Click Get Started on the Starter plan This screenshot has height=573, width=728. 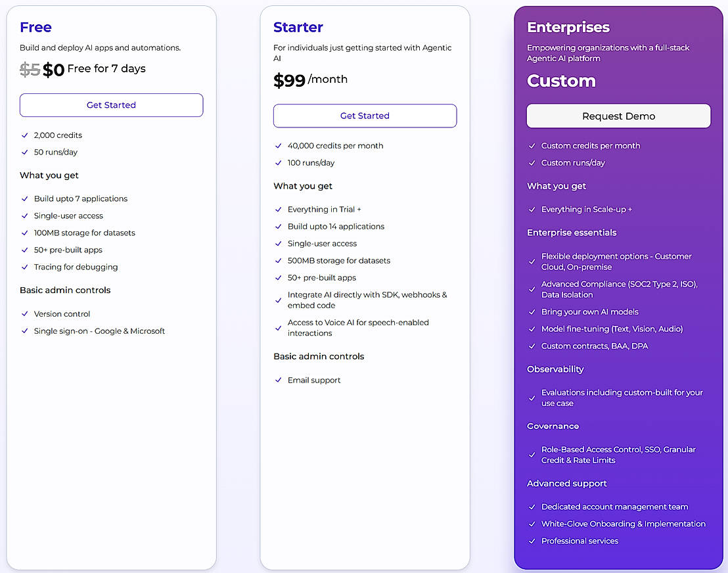coord(365,116)
